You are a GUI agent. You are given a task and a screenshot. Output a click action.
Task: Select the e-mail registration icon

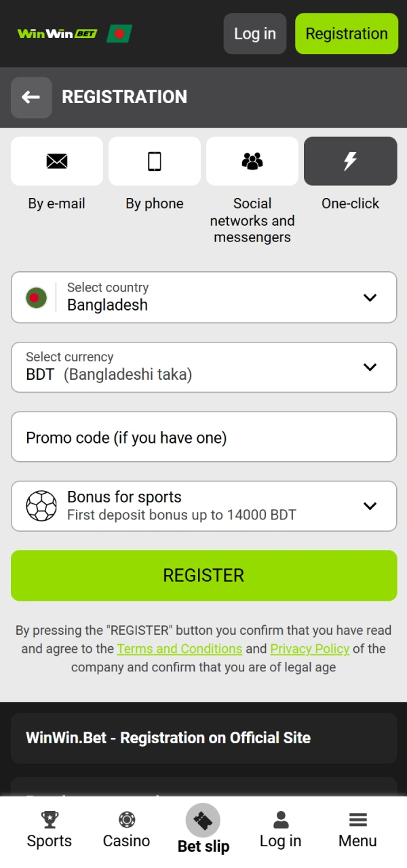coord(57,161)
